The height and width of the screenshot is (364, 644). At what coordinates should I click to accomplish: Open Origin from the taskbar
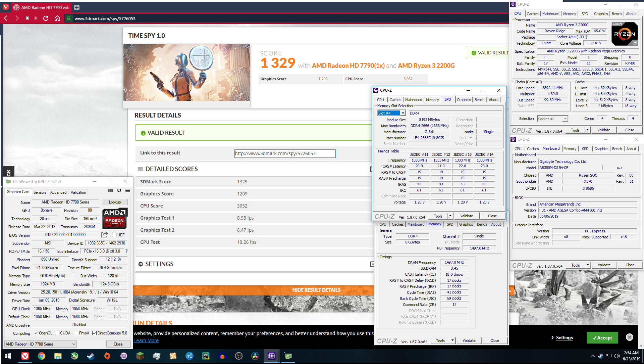pyautogui.click(x=107, y=356)
